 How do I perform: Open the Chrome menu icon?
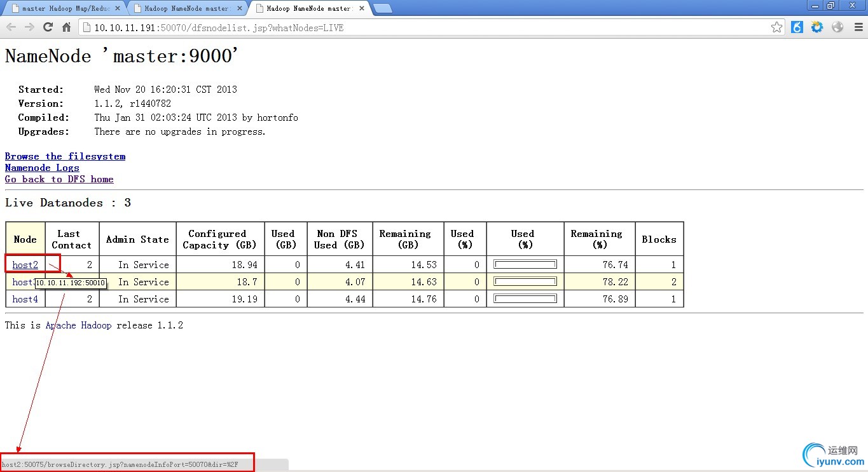coord(858,27)
